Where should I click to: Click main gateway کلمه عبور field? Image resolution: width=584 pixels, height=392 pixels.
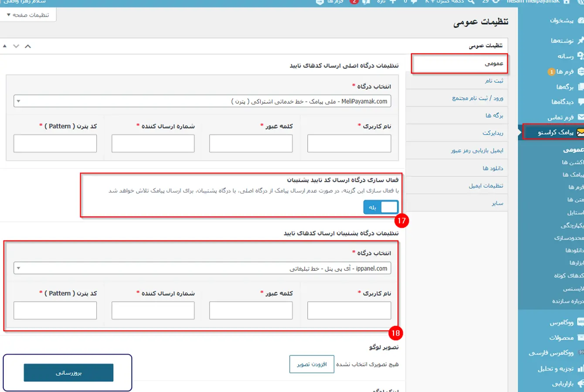pyautogui.click(x=251, y=143)
